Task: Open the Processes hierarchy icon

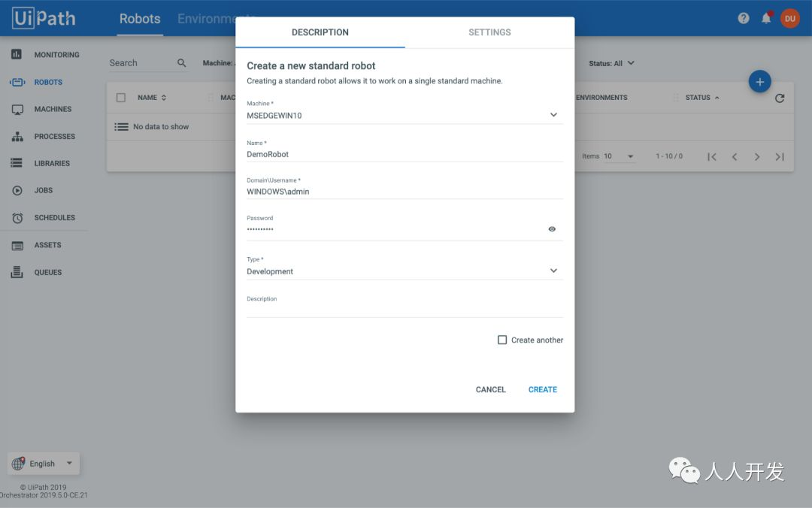Action: click(17, 136)
